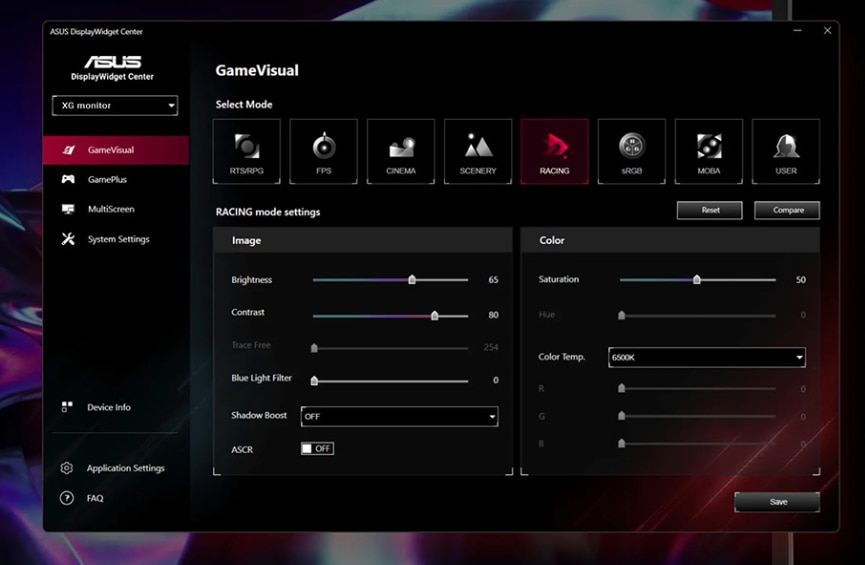Click the Application Settings gear icon
The image size is (865, 565).
[67, 468]
